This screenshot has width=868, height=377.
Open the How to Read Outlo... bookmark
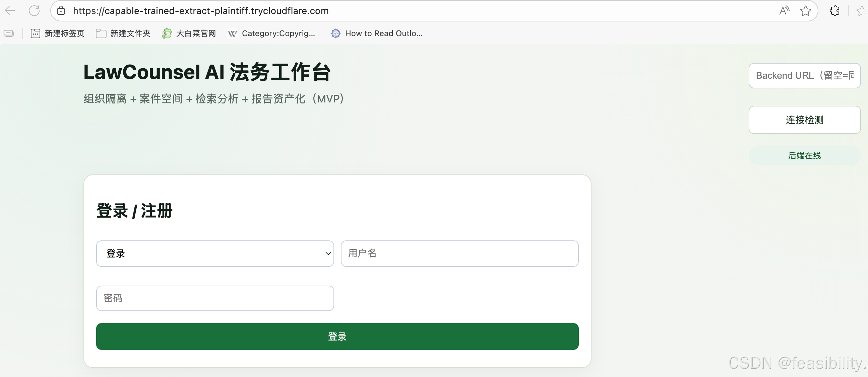[x=377, y=33]
